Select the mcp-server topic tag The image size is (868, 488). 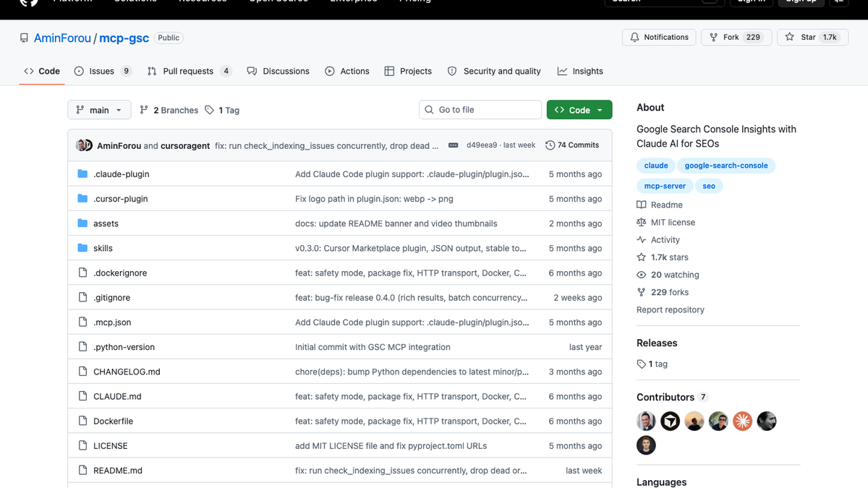[665, 186]
